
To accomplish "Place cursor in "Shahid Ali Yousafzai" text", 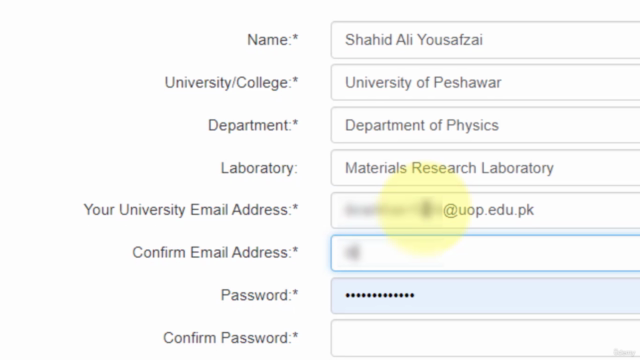I will click(413, 40).
